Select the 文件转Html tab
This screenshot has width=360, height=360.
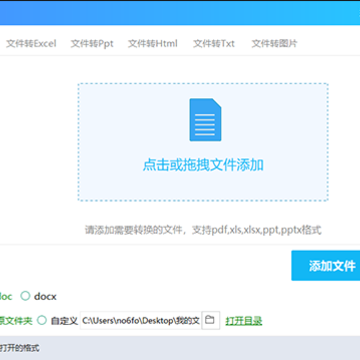[153, 44]
